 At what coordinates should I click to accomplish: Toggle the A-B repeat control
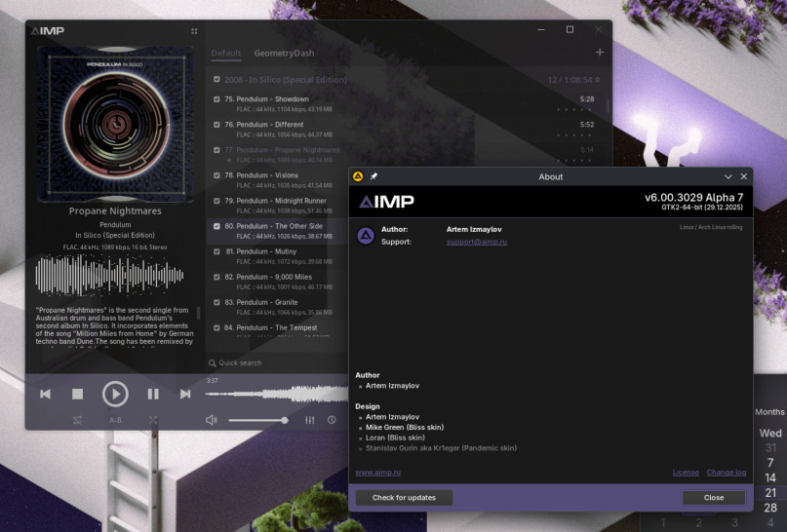(x=115, y=420)
